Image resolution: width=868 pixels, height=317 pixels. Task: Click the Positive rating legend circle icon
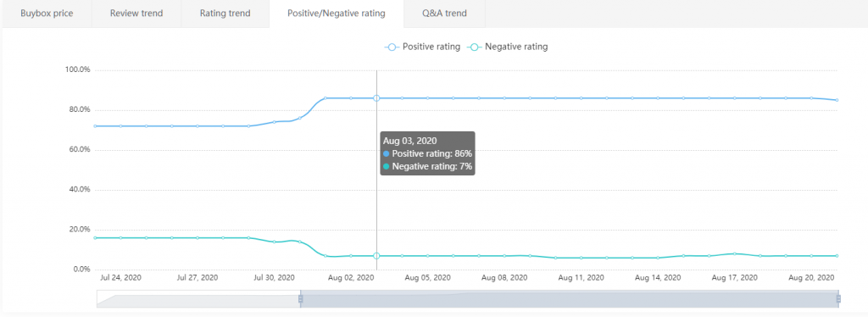pyautogui.click(x=392, y=47)
